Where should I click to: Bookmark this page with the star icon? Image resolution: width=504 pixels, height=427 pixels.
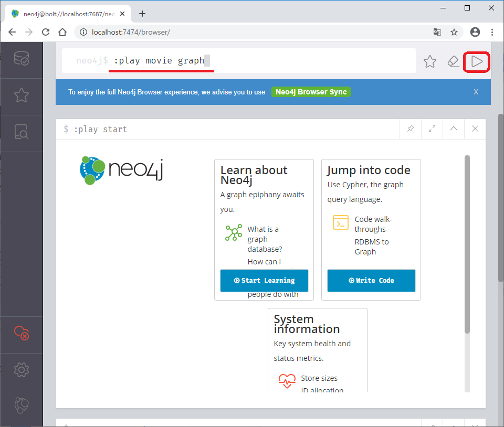(454, 32)
